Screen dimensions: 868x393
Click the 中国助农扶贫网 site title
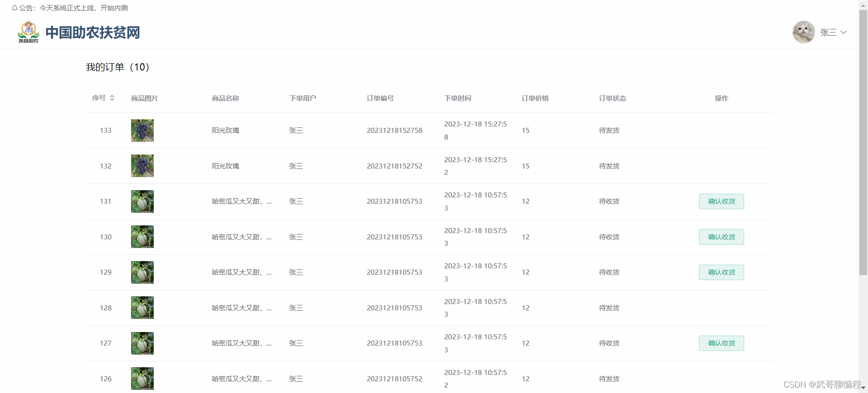pyautogui.click(x=93, y=33)
